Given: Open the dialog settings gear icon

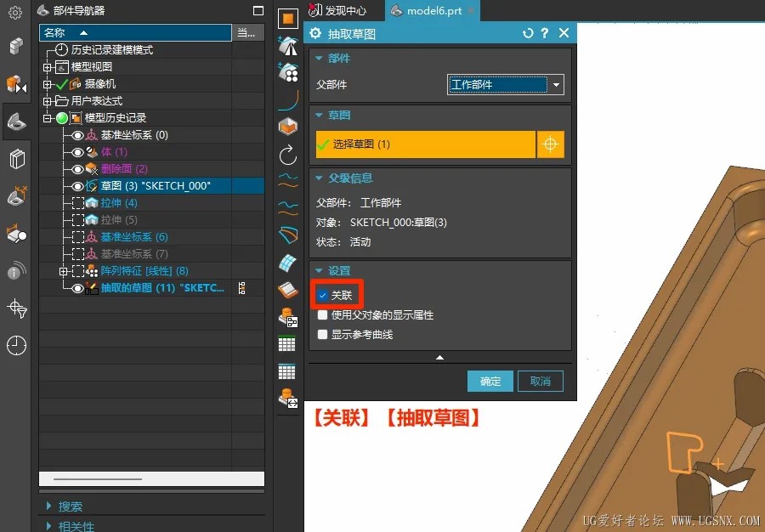Looking at the screenshot, I should (x=315, y=33).
